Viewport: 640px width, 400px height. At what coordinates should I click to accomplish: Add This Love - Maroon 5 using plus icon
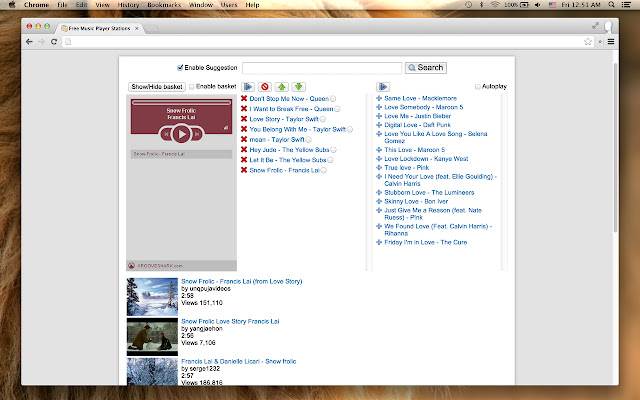379,150
